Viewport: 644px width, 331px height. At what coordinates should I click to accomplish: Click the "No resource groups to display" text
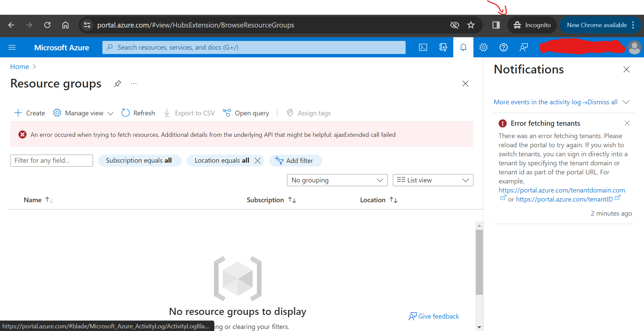(238, 312)
